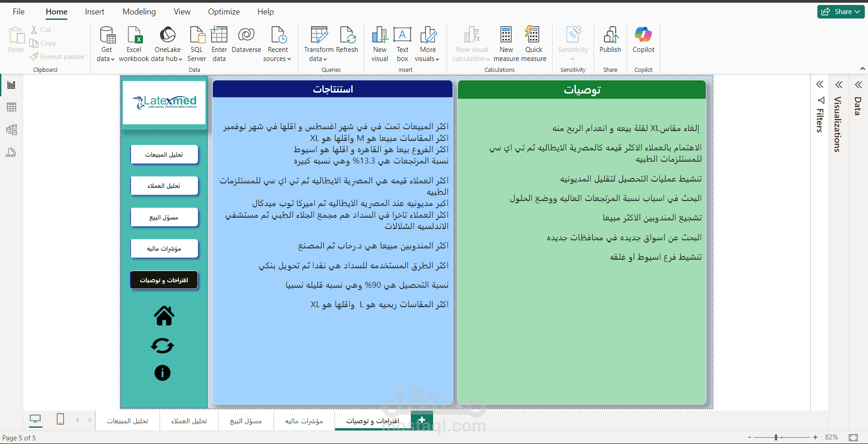Click the Page 5 of 5 status text
Image resolution: width=868 pixels, height=444 pixels.
19,438
